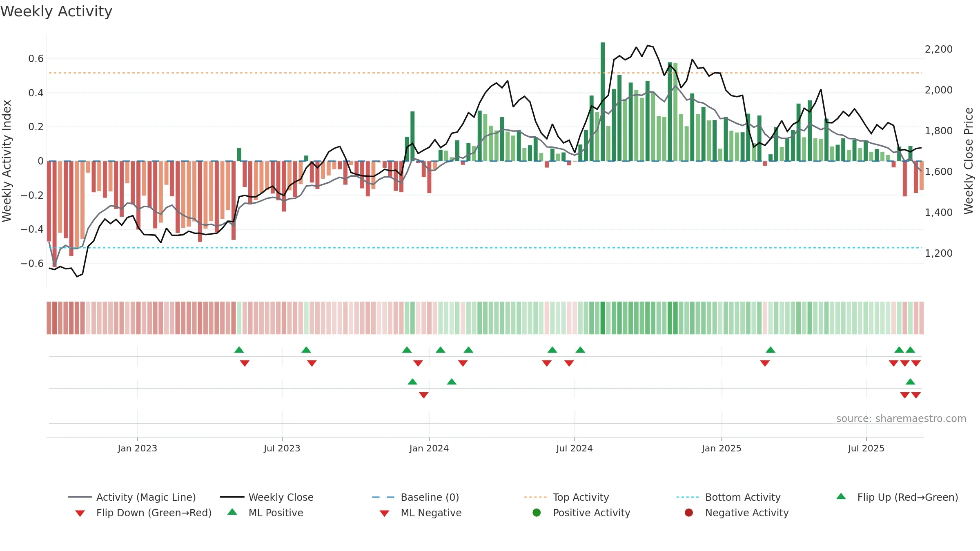Toggle ML Positive legend entry
The image size is (980, 551).
coord(265,513)
